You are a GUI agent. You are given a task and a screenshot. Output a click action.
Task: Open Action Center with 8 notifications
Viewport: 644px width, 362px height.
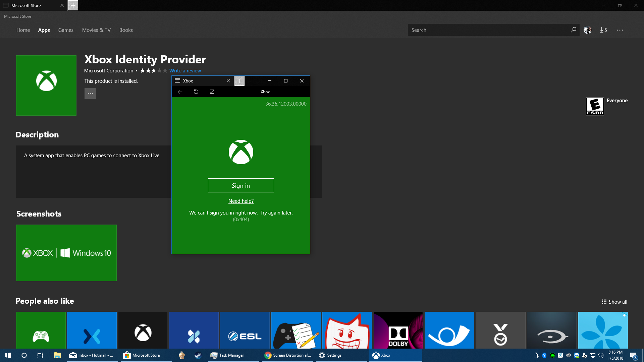pyautogui.click(x=633, y=356)
